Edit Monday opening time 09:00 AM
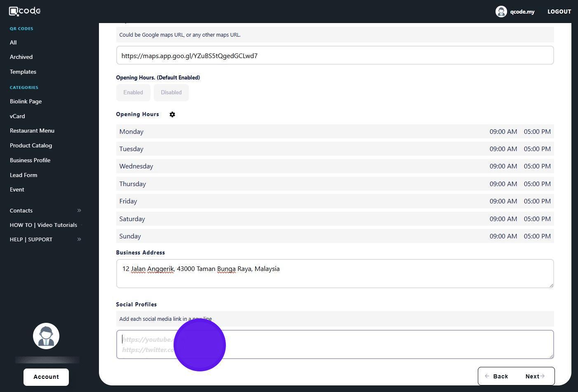578x392 pixels. pos(503,132)
